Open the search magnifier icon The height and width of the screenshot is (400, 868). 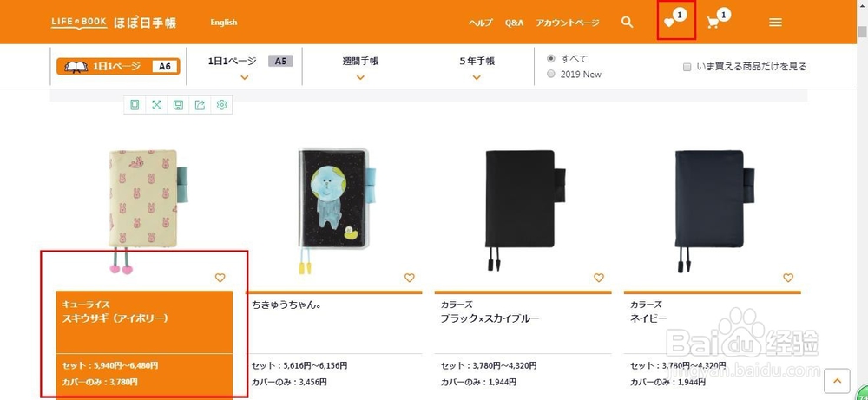point(627,23)
